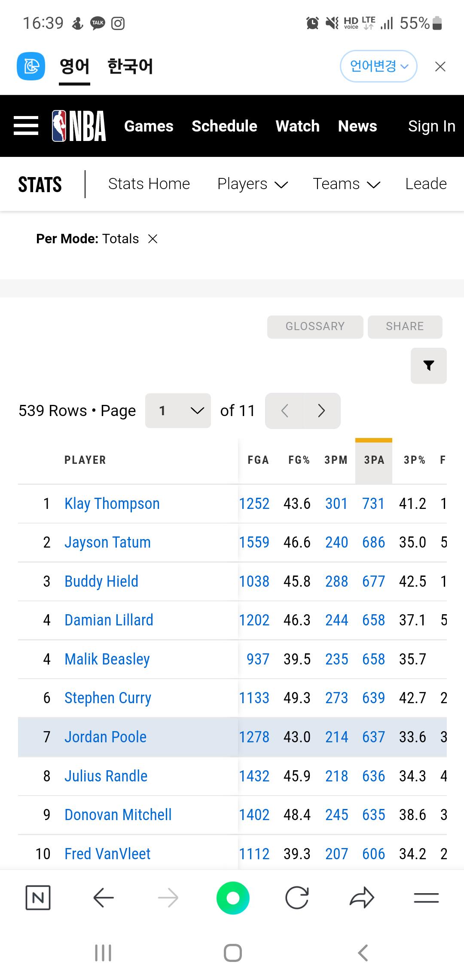This screenshot has width=464, height=980.
Task: Open Buddy Hield player page
Action: coord(101,582)
